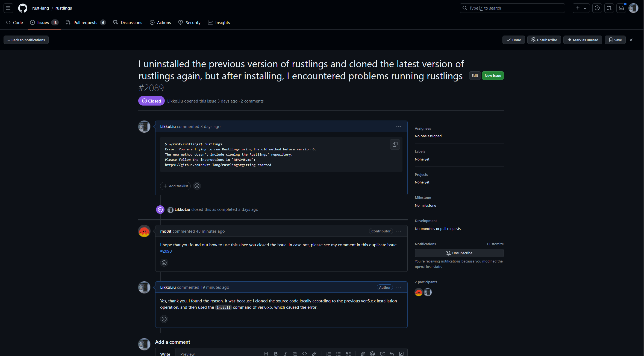
Task: Switch comment editor to Preview tab
Action: (x=187, y=354)
